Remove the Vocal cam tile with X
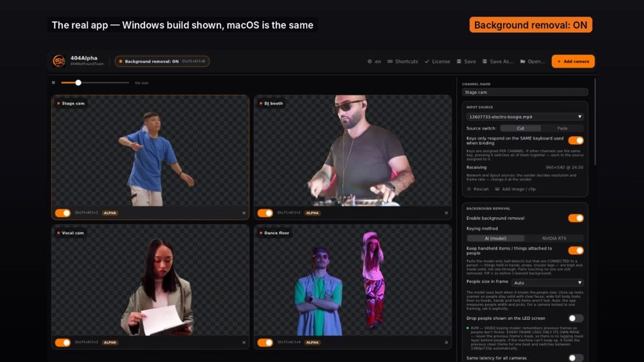The image size is (644, 362). (244, 343)
